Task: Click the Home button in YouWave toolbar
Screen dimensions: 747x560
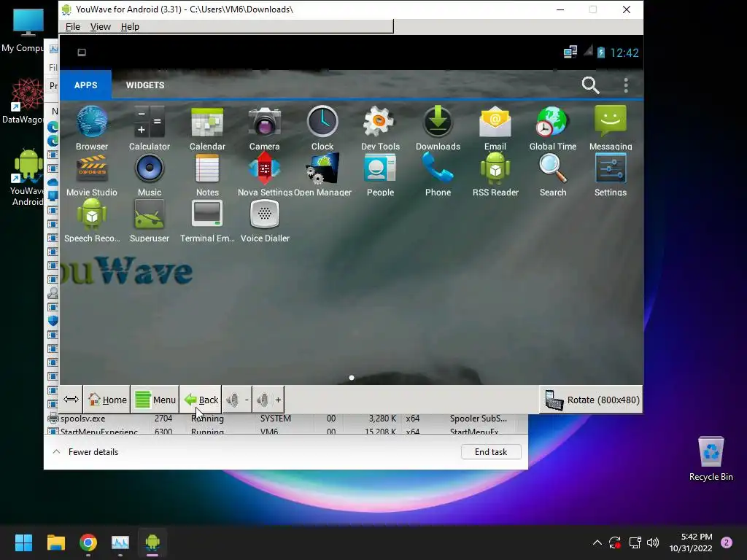Action: 107,400
